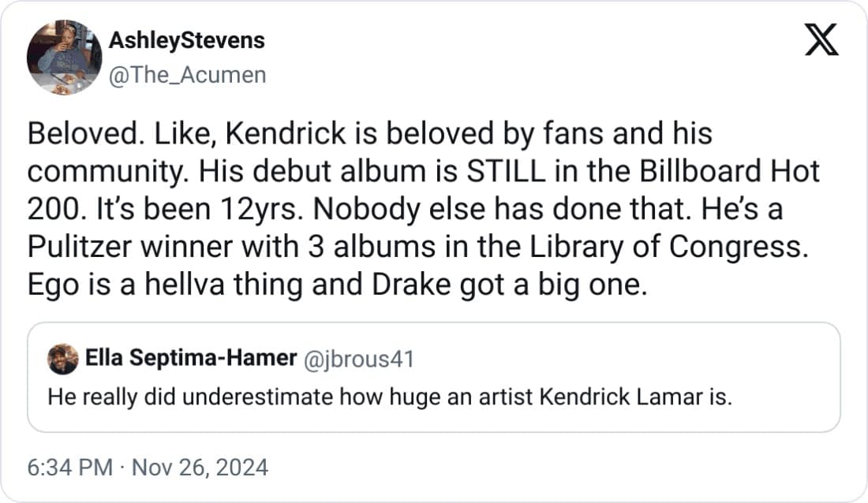The image size is (868, 503).
Task: Click the Nov 26, 2024 date
Action: pos(200,468)
